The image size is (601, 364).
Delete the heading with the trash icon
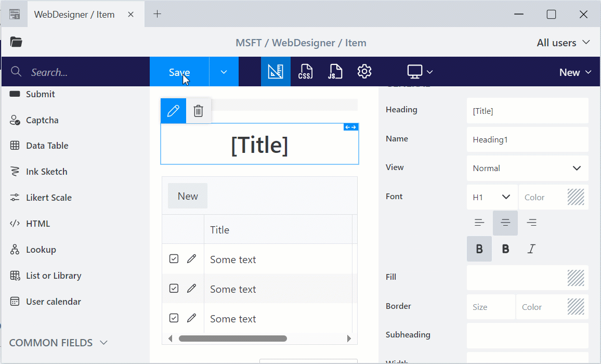coord(198,111)
